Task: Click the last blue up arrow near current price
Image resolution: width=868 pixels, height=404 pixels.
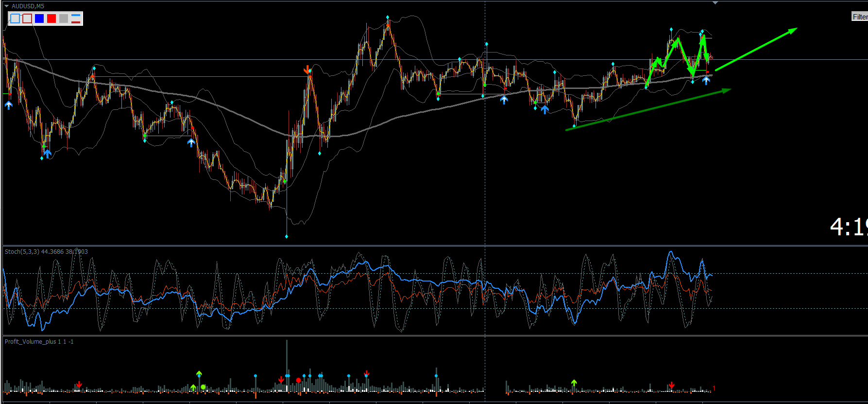Action: coord(706,80)
